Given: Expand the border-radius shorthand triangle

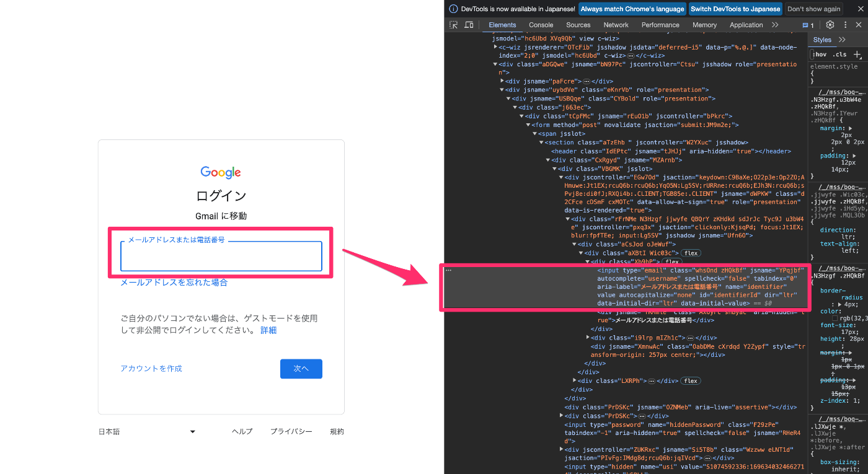Looking at the screenshot, I should point(840,304).
